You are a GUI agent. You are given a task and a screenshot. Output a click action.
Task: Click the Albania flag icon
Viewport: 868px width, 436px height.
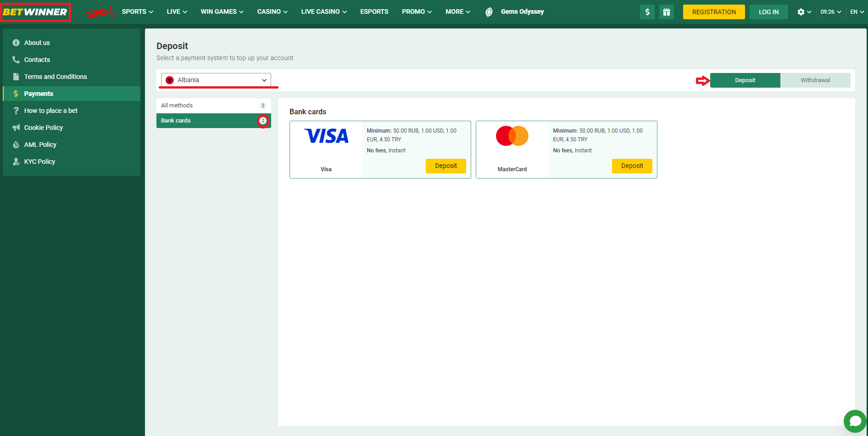[x=170, y=80]
